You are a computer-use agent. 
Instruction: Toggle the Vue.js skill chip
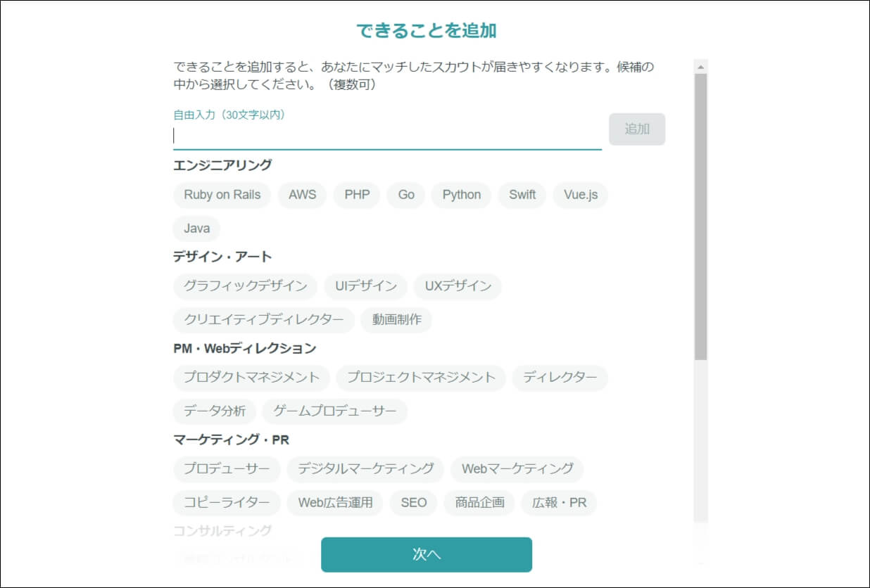(x=580, y=195)
